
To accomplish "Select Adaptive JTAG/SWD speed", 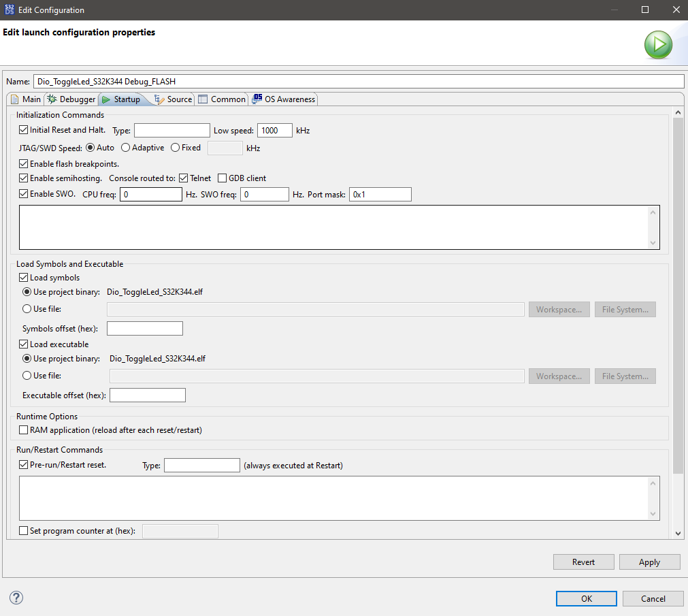I will tap(125, 147).
